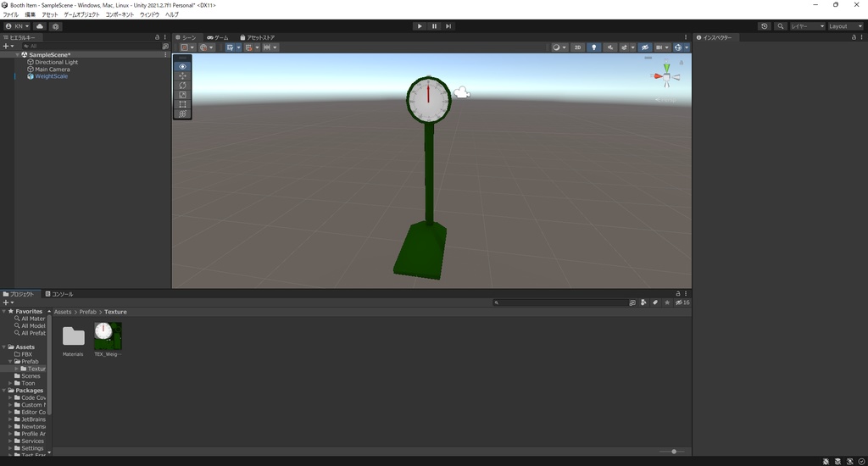Open the アセット (Assets) menu
Screen dimensions: 868x466
tap(49, 14)
